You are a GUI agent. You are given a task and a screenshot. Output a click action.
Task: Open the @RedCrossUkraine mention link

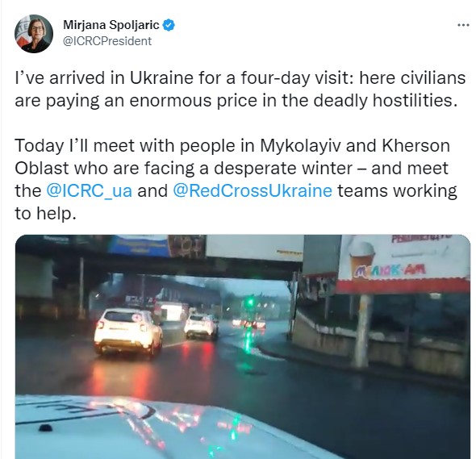pyautogui.click(x=253, y=191)
